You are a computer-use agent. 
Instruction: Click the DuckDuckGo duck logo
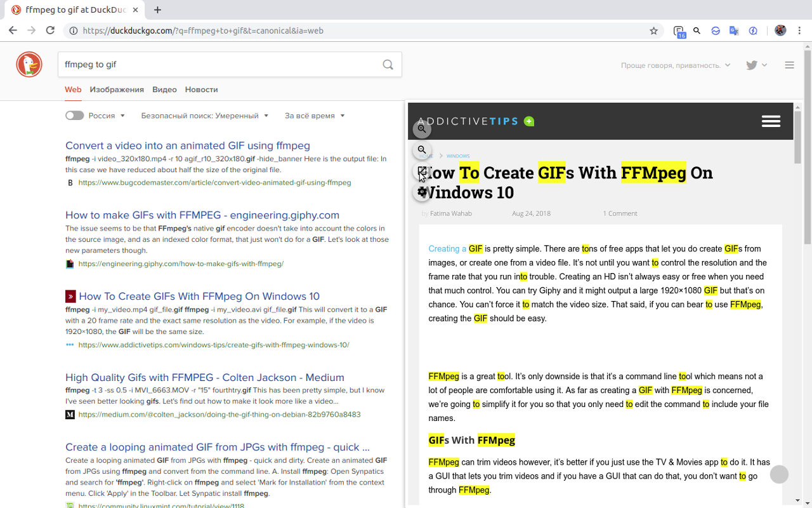click(29, 65)
